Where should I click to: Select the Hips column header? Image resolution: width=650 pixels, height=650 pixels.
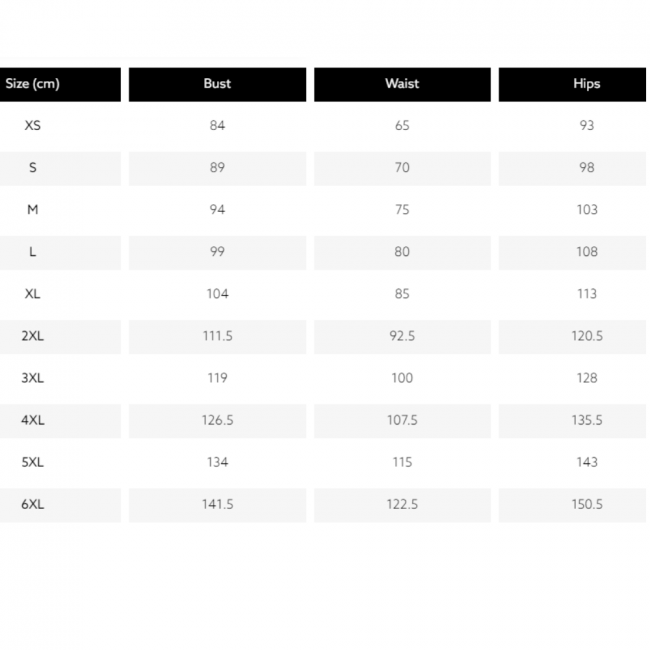pos(586,84)
